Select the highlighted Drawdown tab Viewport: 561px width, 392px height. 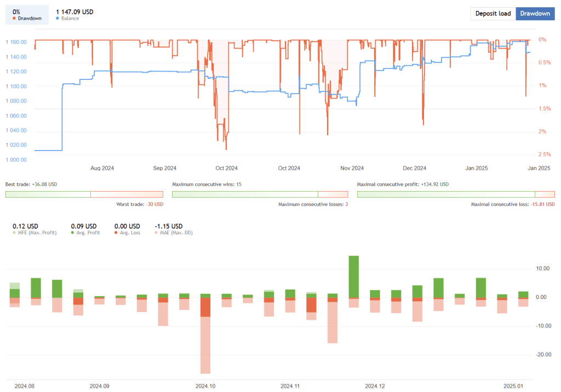tap(535, 14)
